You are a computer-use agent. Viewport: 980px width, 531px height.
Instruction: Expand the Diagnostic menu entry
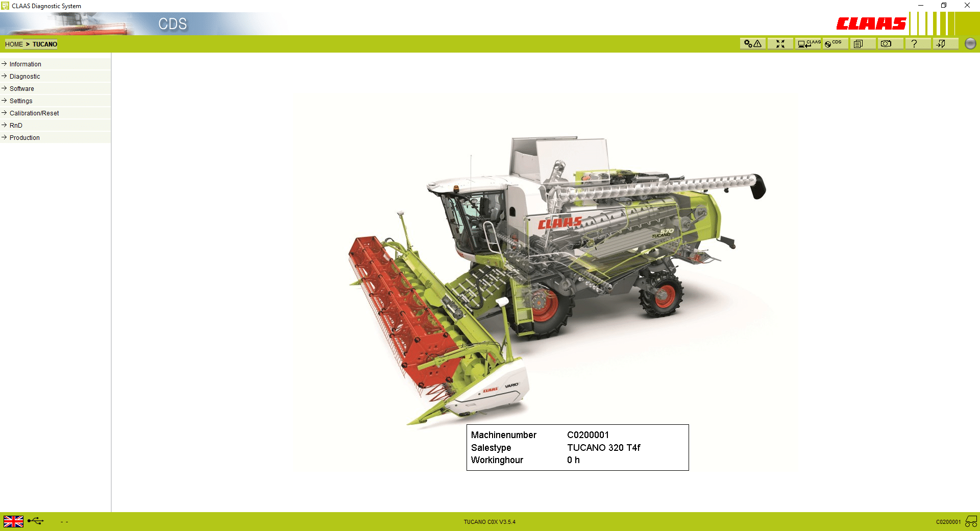tap(24, 77)
